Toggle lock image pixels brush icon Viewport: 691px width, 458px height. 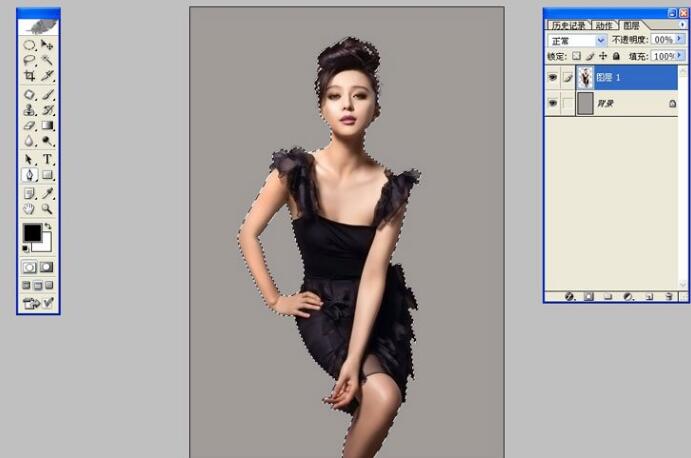point(590,56)
